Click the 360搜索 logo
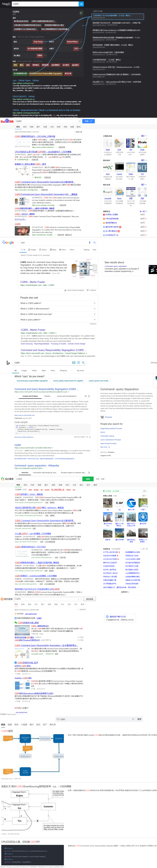The height and width of the screenshot is (868, 157). (7, 479)
